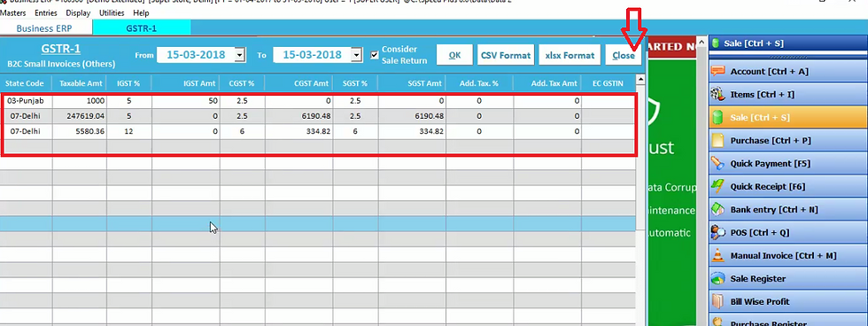The image size is (868, 326).
Task: Open Items [Ctrl + I] button
Action: [787, 95]
